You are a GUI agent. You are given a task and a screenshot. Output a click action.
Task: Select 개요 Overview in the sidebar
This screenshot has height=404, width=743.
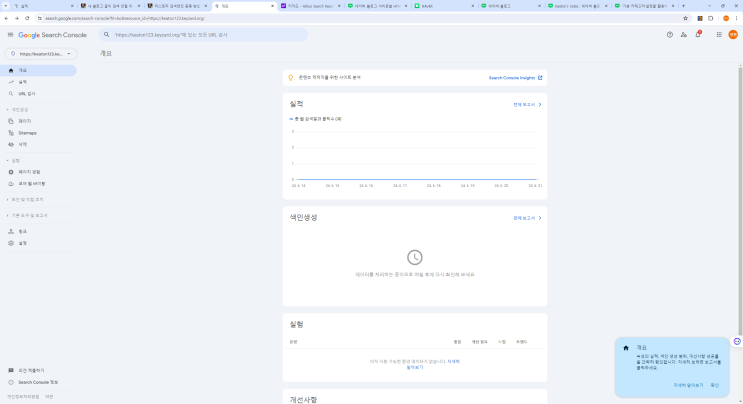coord(38,71)
